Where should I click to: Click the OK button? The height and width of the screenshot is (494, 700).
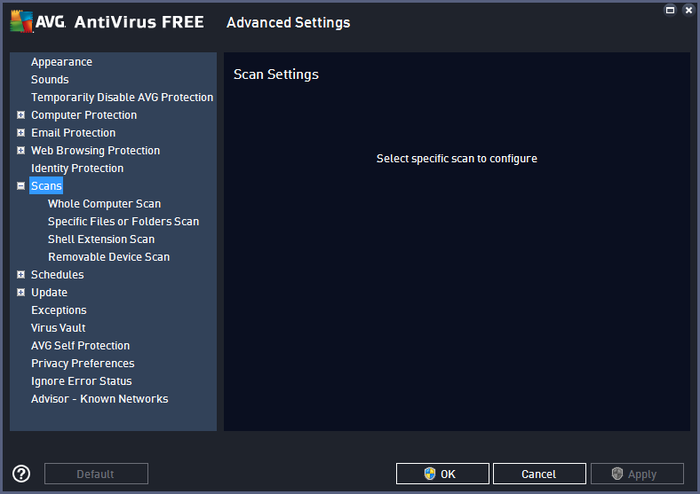442,473
